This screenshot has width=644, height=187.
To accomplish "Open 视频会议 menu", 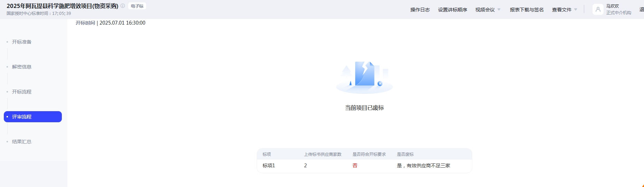I will pyautogui.click(x=485, y=10).
